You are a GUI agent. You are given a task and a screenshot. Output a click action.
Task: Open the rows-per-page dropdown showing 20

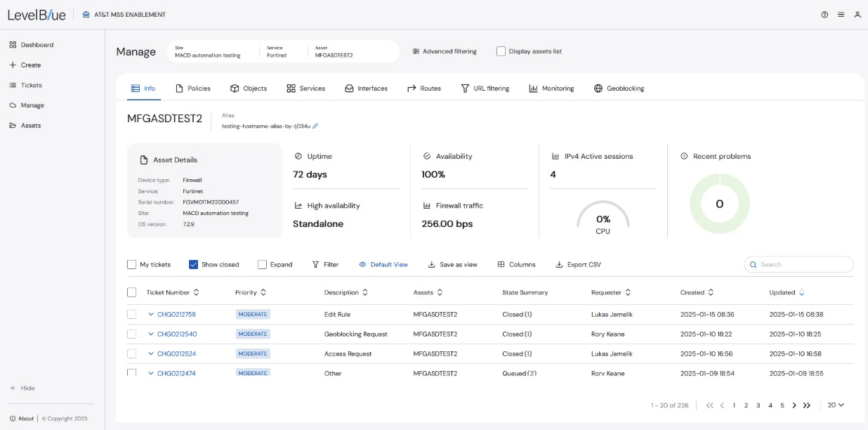tap(836, 405)
